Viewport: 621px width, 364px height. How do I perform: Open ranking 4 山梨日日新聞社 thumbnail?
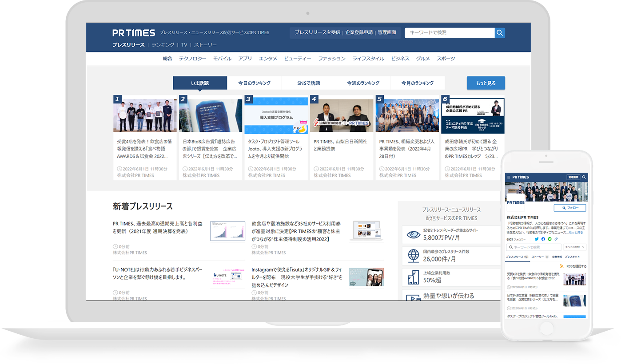click(x=342, y=115)
